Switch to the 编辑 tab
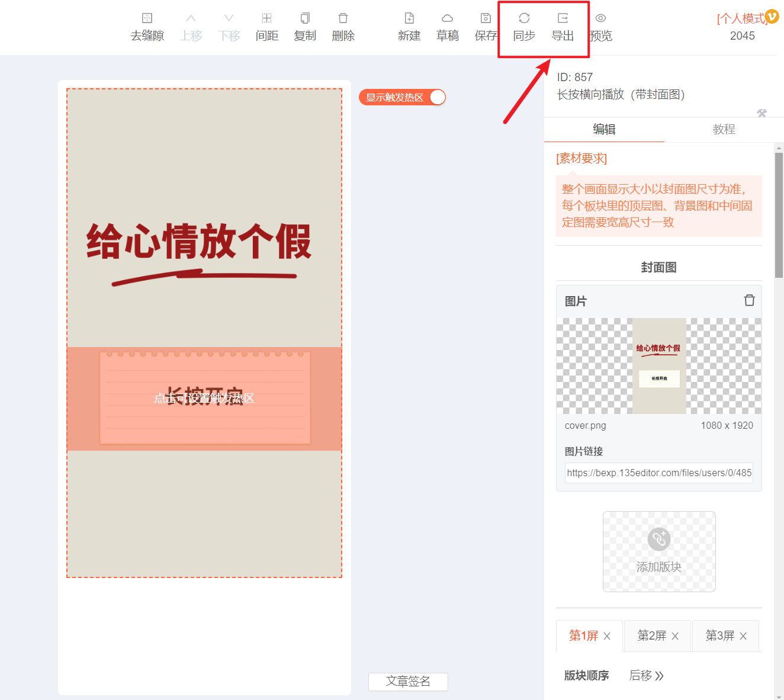Viewport: 784px width, 700px height. (x=604, y=129)
